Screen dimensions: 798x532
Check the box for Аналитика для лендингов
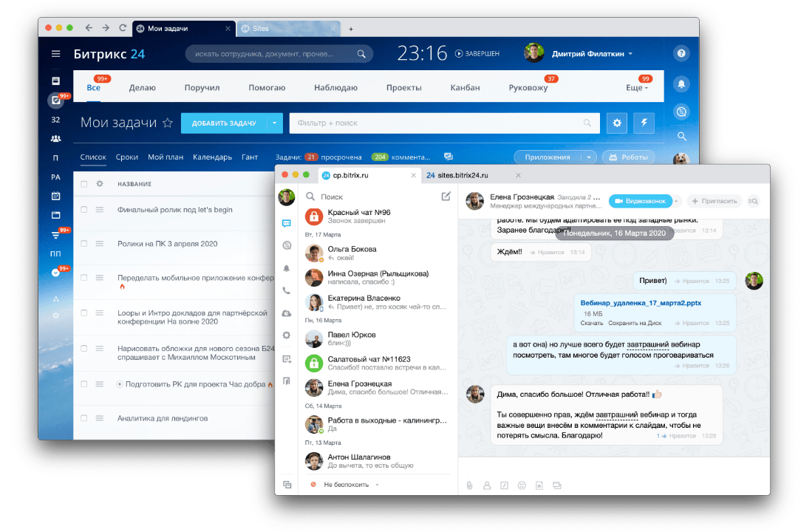coord(84,418)
